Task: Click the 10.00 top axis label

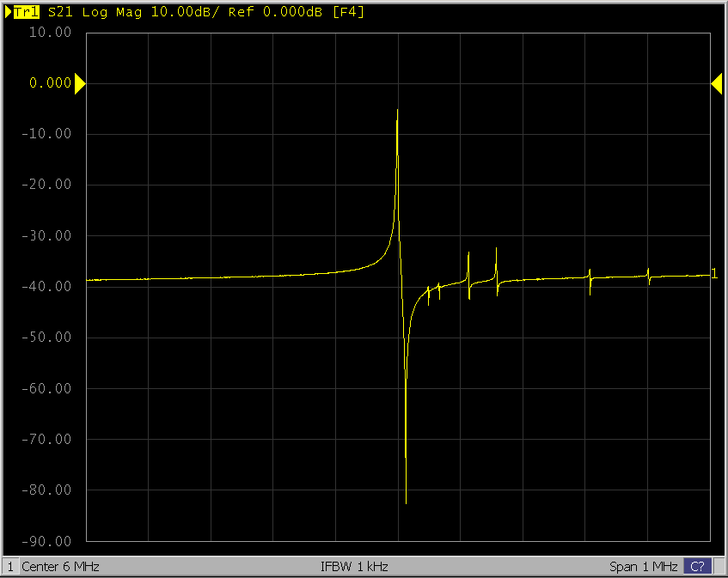Action: click(x=49, y=33)
